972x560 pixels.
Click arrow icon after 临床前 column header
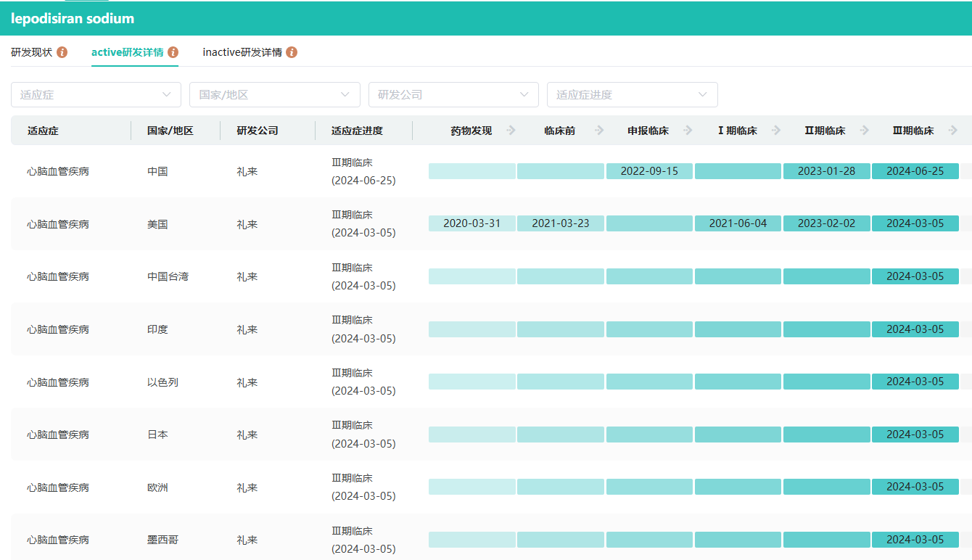[599, 131]
